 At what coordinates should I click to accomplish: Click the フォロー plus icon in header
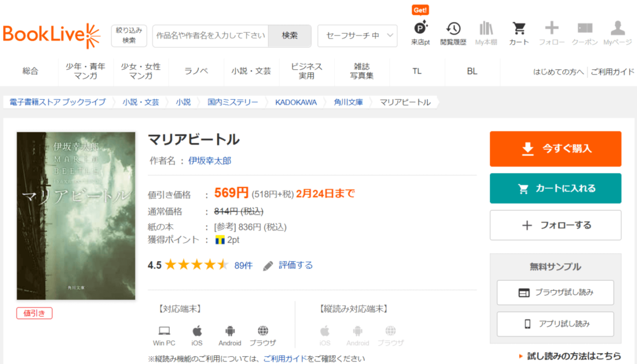pos(552,34)
